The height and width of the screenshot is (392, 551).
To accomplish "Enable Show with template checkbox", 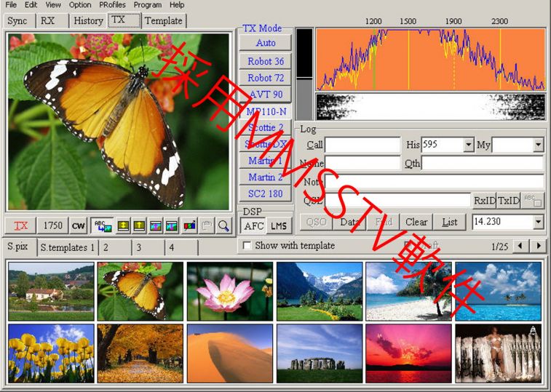I will (246, 246).
